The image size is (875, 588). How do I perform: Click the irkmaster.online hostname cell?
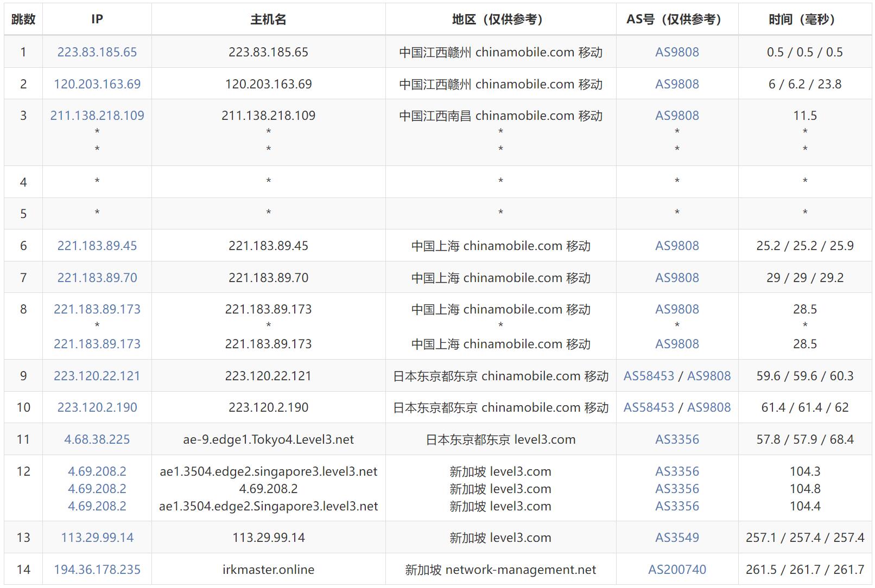click(268, 570)
